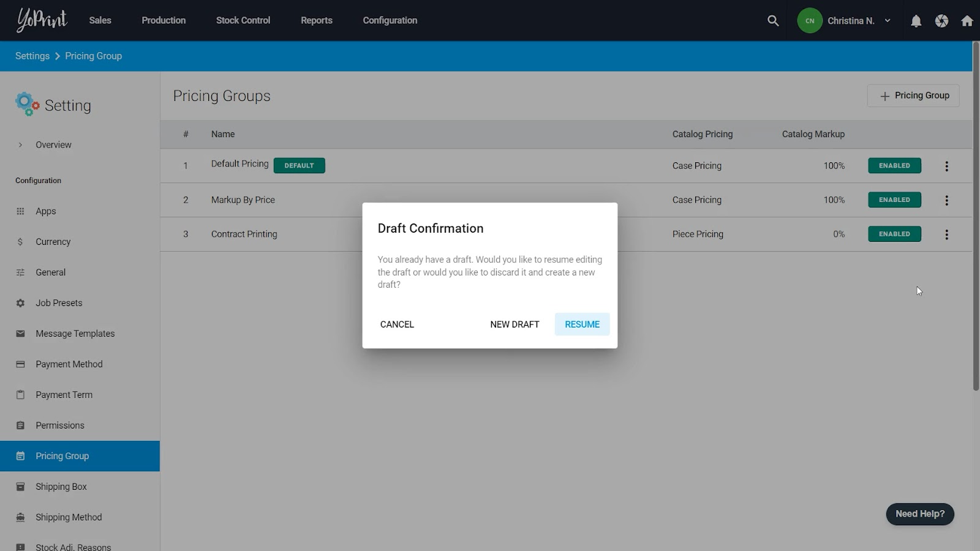980x551 pixels.
Task: Open the Production menu
Action: coord(164,20)
